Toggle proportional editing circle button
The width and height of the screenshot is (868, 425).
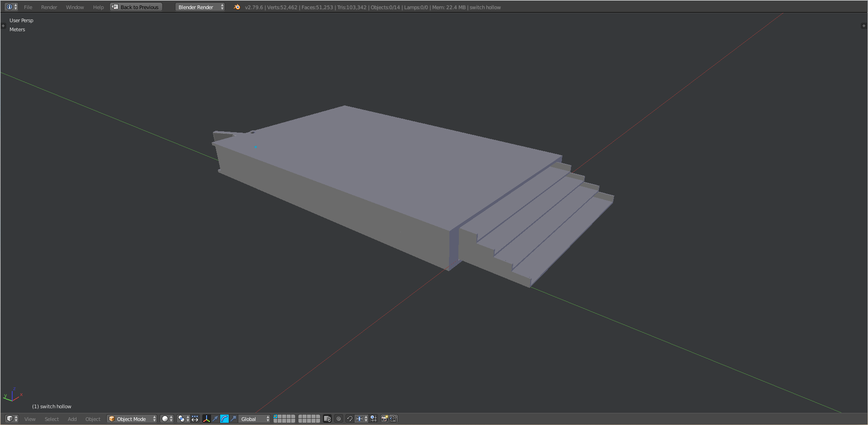coord(339,419)
